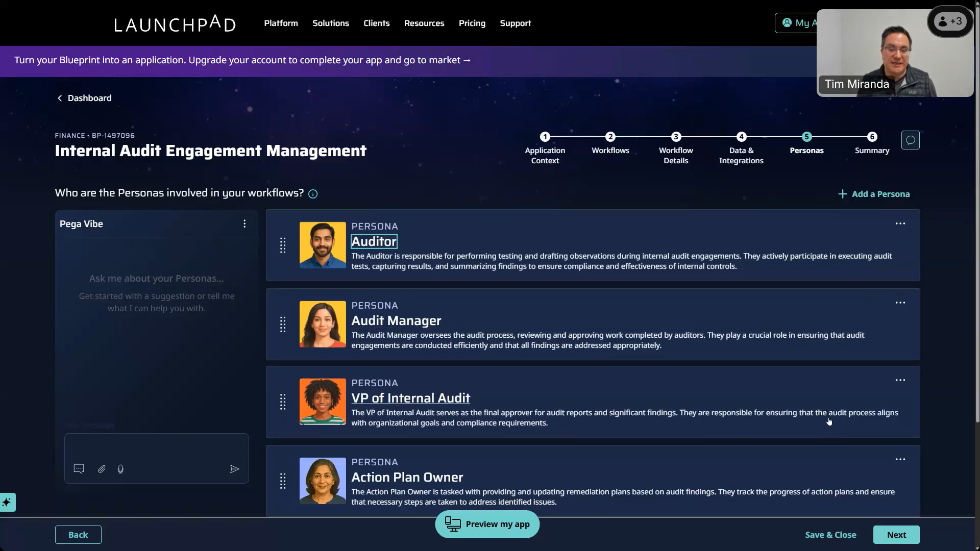Viewport: 980px width, 551px height.
Task: Open Pega Vibe panel kebab menu
Action: click(244, 224)
